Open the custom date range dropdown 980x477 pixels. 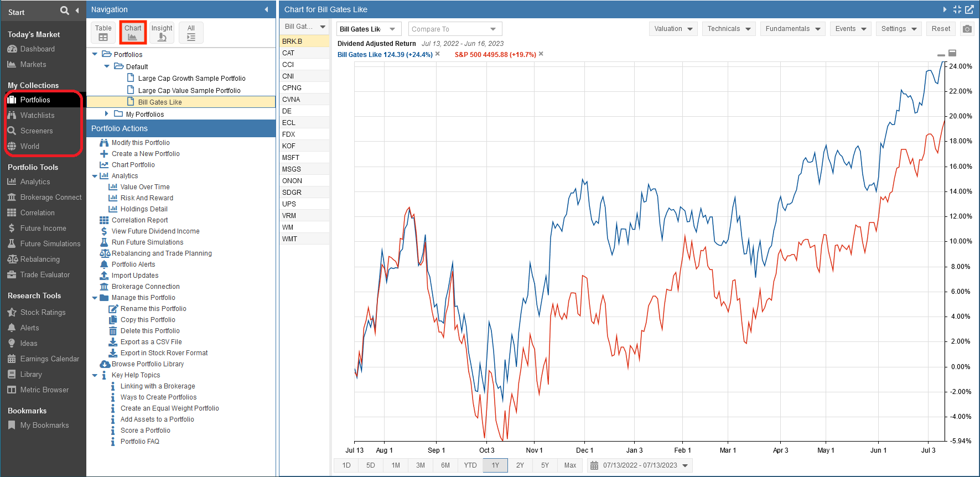[685, 465]
